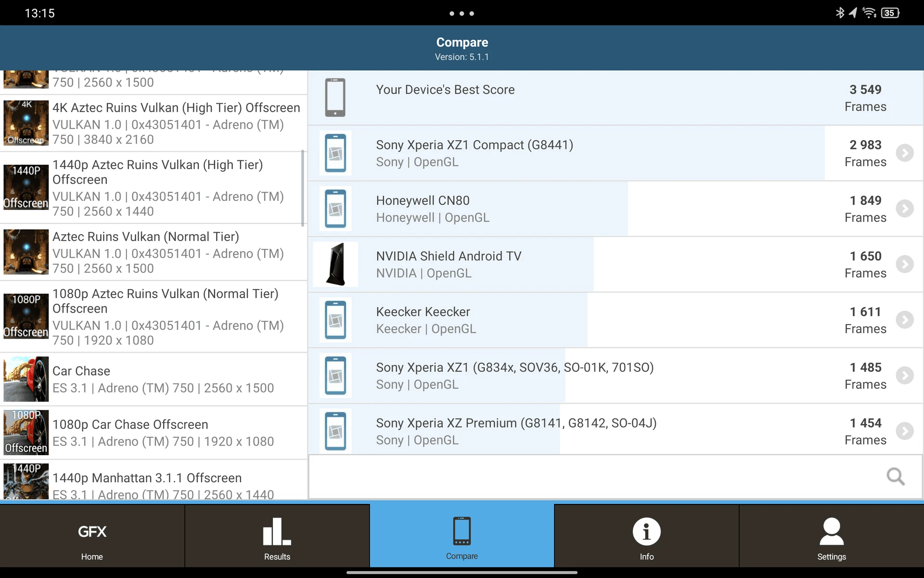Screen dimensions: 924x578
Task: Select Aztec Ruins Vulkan (Normal Tier) test
Action: coord(154,252)
